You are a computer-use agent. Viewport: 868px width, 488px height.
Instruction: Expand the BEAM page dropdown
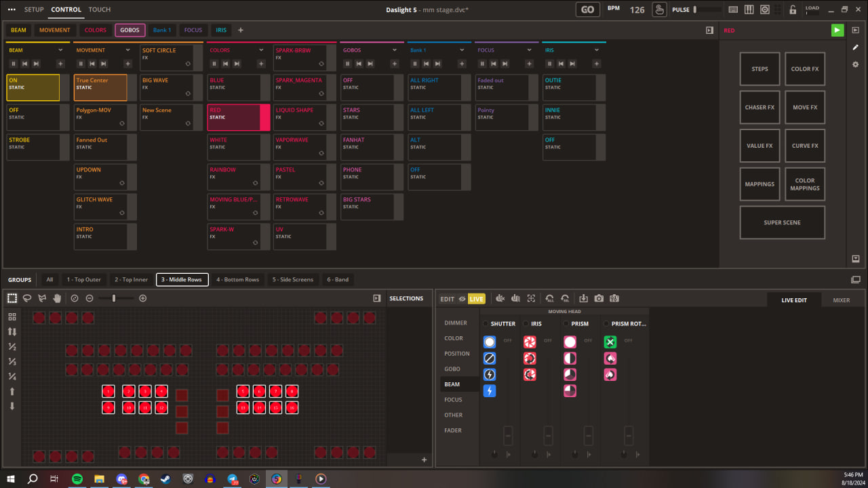click(60, 50)
